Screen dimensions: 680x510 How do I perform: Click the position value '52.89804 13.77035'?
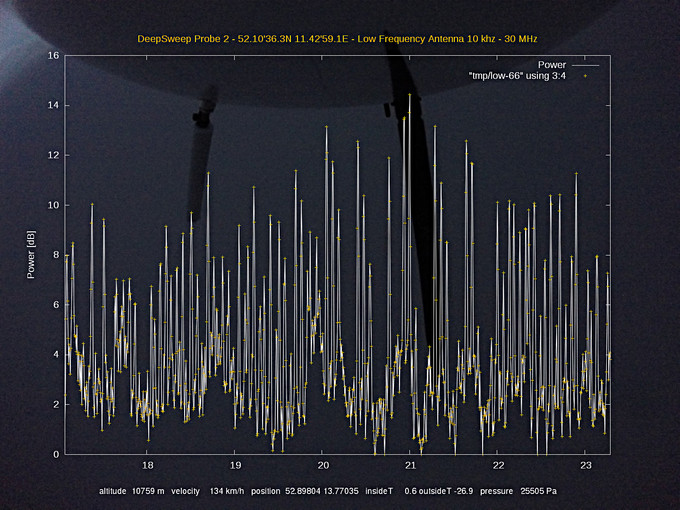(x=322, y=491)
